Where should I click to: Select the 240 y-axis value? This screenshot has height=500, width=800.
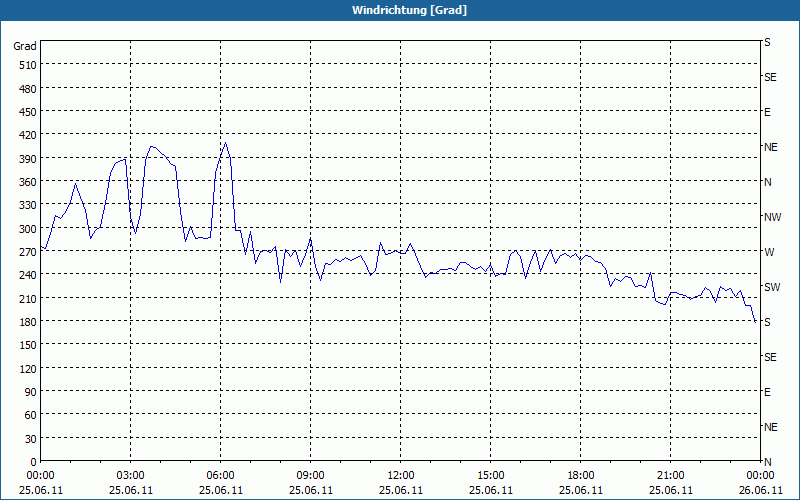point(28,275)
